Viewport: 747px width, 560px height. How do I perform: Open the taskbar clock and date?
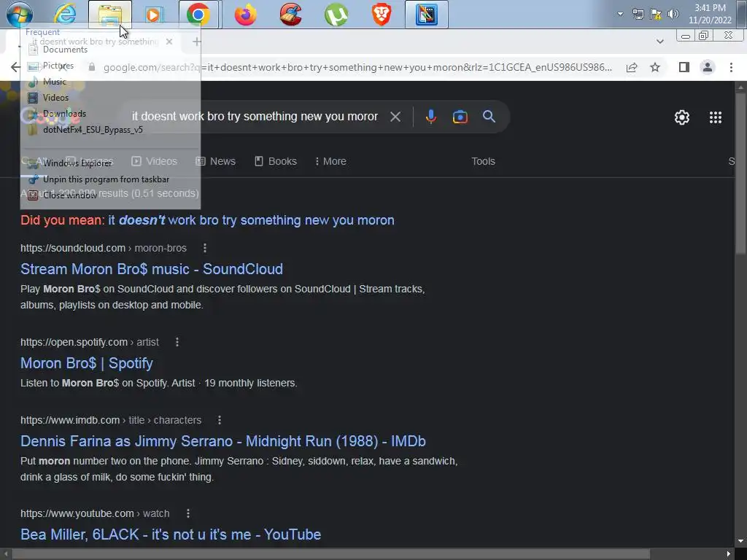coord(710,14)
